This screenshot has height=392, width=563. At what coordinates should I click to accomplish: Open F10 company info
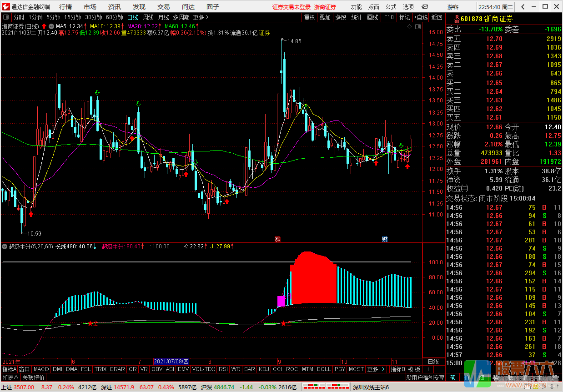[x=389, y=17]
